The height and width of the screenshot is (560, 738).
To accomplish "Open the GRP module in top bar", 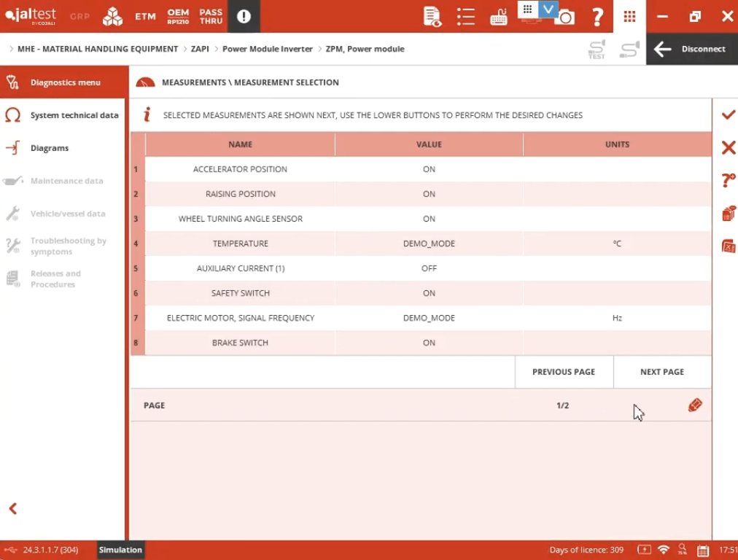I will [x=79, y=17].
